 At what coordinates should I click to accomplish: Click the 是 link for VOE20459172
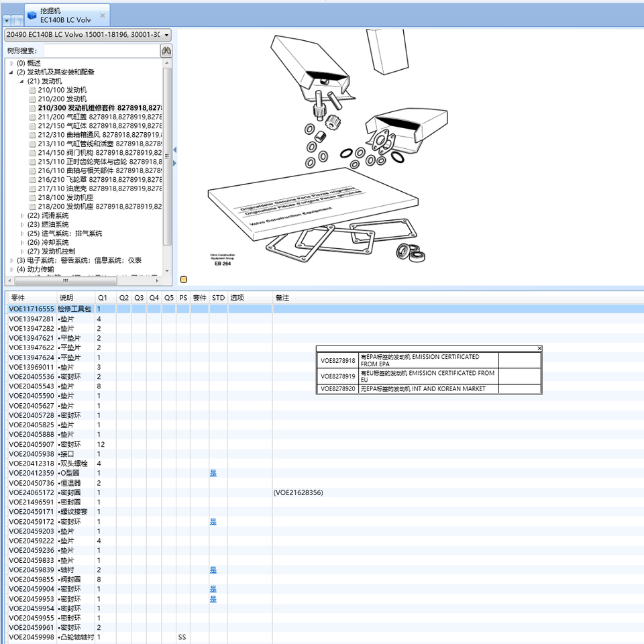pyautogui.click(x=213, y=522)
